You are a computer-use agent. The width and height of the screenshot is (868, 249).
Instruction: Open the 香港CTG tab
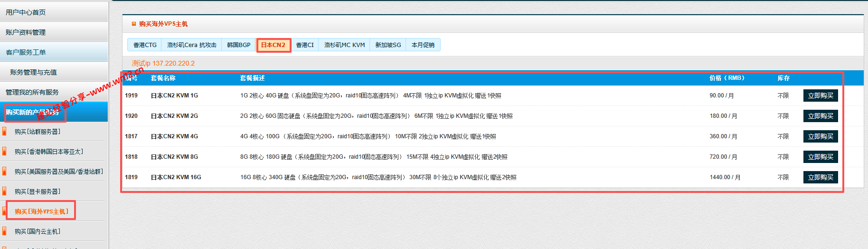pyautogui.click(x=145, y=45)
